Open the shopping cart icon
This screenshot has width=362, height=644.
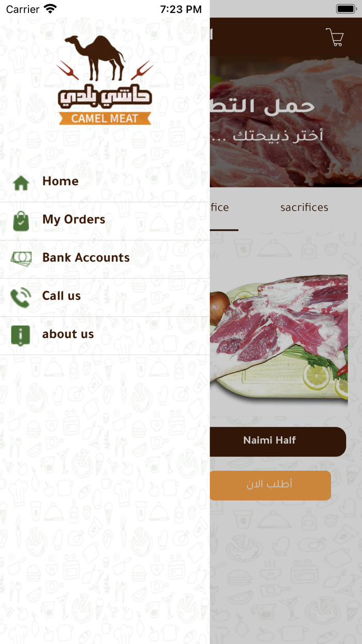pos(335,37)
